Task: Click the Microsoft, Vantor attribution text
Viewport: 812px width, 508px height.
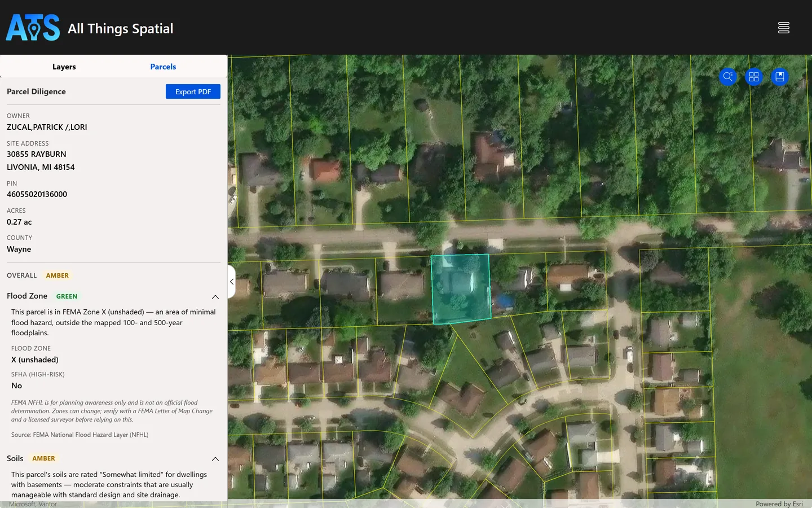Action: click(33, 504)
